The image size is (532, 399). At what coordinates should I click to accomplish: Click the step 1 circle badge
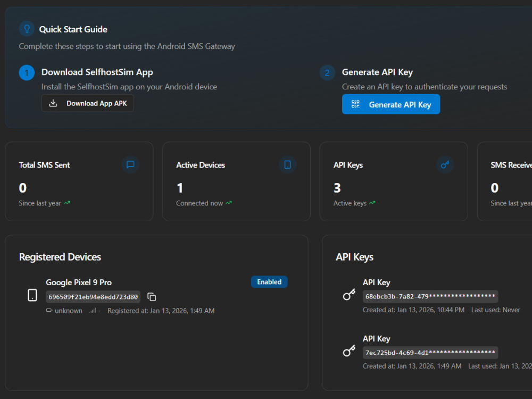coord(27,72)
